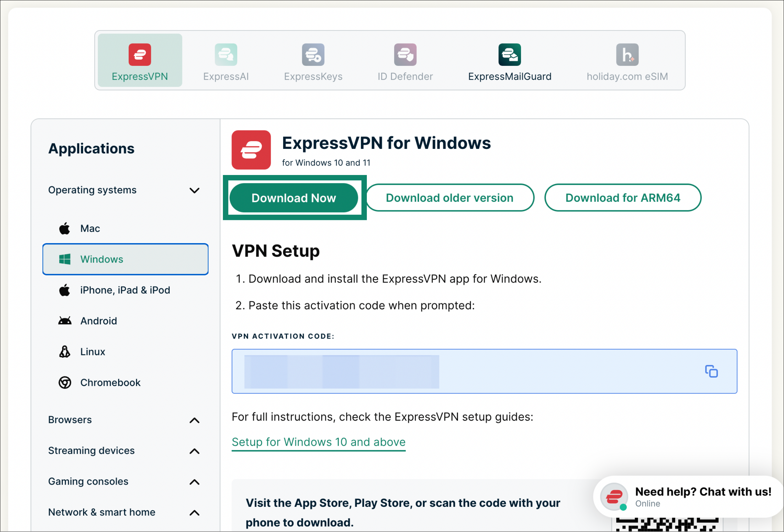Click the Download Now button
Image resolution: width=784 pixels, height=532 pixels.
click(294, 198)
